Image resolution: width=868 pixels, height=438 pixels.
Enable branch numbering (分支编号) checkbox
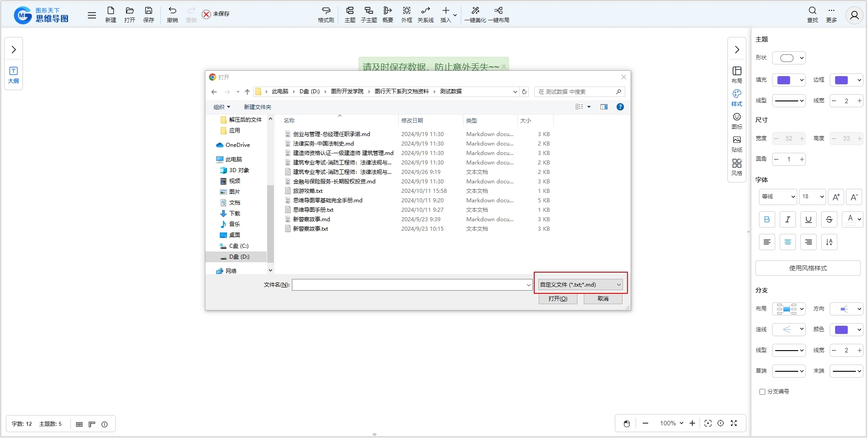[x=762, y=392]
